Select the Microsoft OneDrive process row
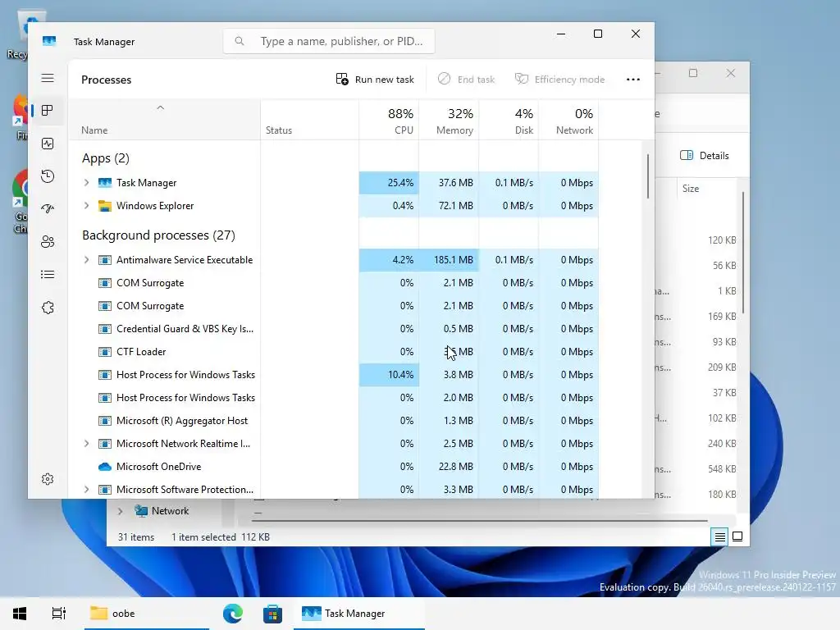The image size is (840, 630). tap(333, 467)
